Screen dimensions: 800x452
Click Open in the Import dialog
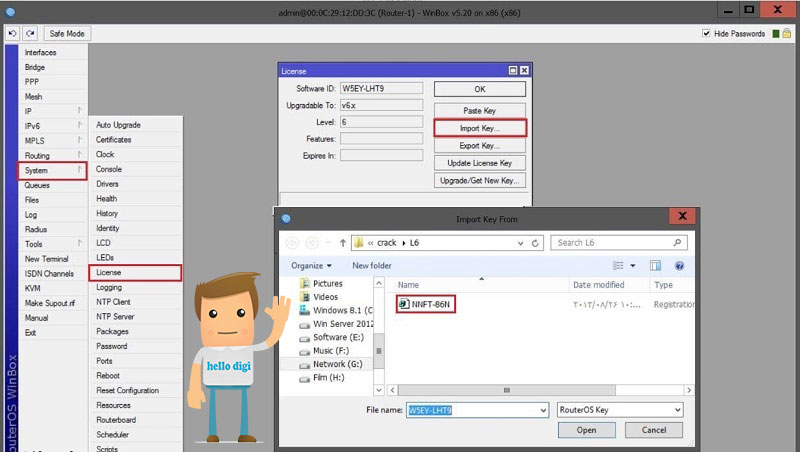(x=586, y=430)
